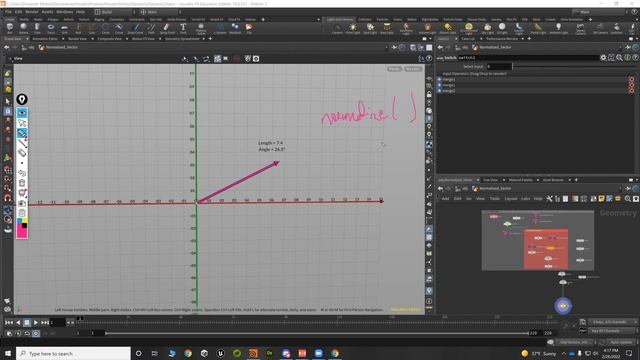Click the yellow sticky note icon in network editor

click(x=601, y=199)
